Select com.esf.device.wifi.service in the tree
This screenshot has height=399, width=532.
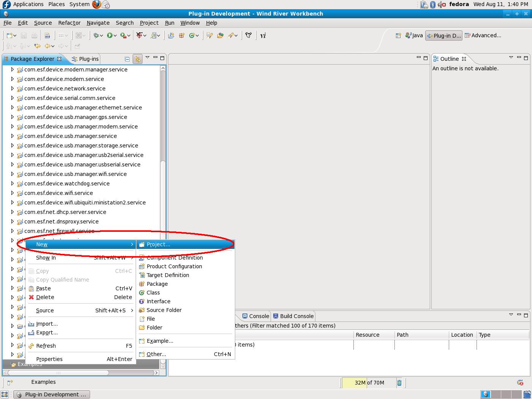coord(59,193)
